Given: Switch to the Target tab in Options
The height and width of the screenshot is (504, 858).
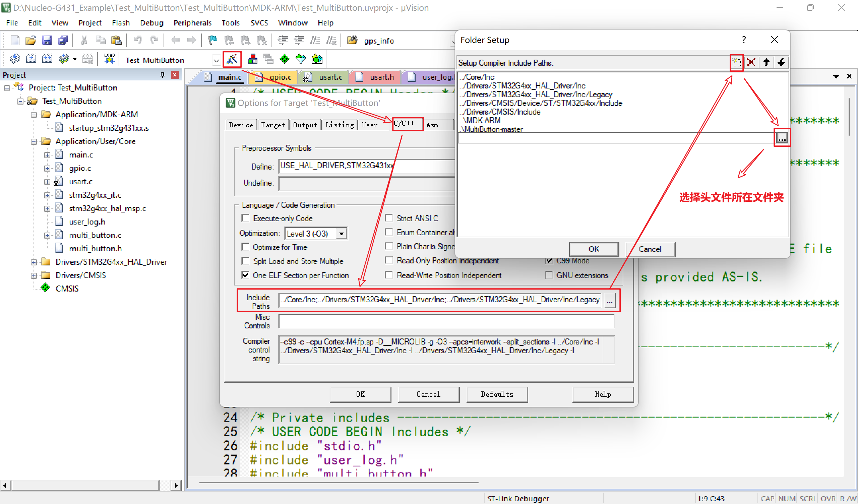Looking at the screenshot, I should (273, 125).
